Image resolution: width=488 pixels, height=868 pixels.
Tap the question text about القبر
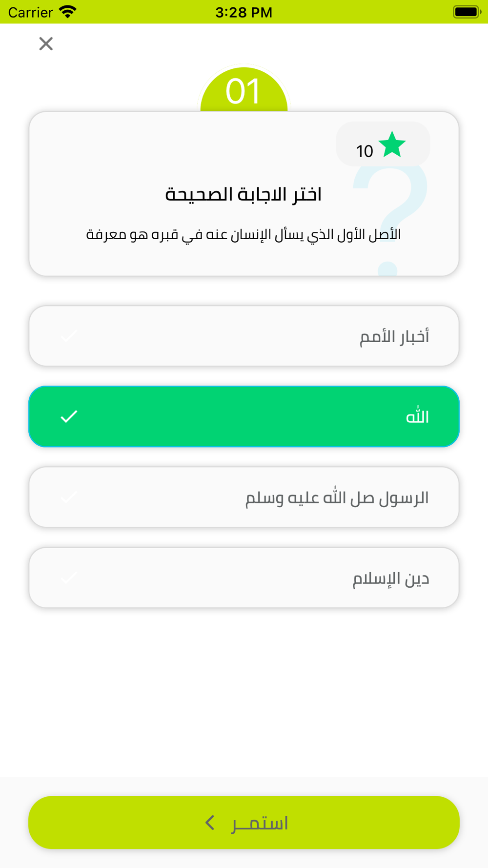tap(244, 235)
